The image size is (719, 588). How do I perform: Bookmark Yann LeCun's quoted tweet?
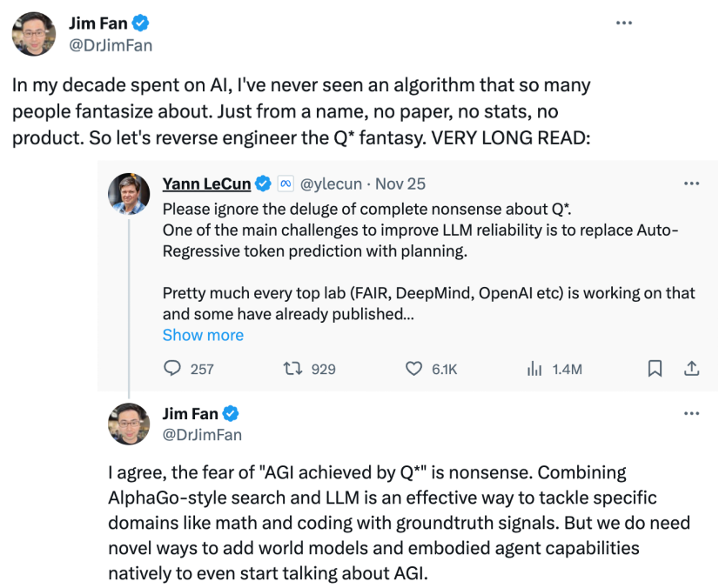pos(655,369)
